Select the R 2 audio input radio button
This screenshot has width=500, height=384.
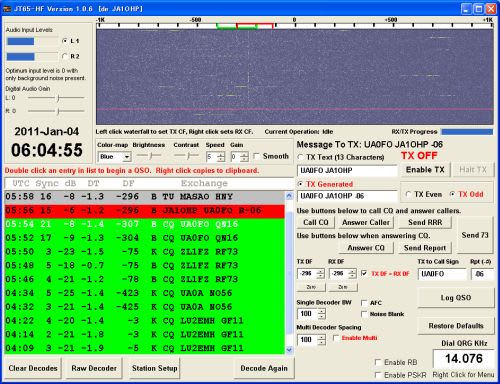pyautogui.click(x=65, y=56)
